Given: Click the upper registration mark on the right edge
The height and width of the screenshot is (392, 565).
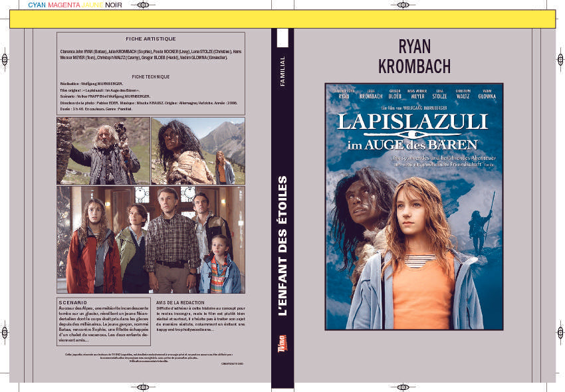Looking at the screenshot, I should coord(560,59).
